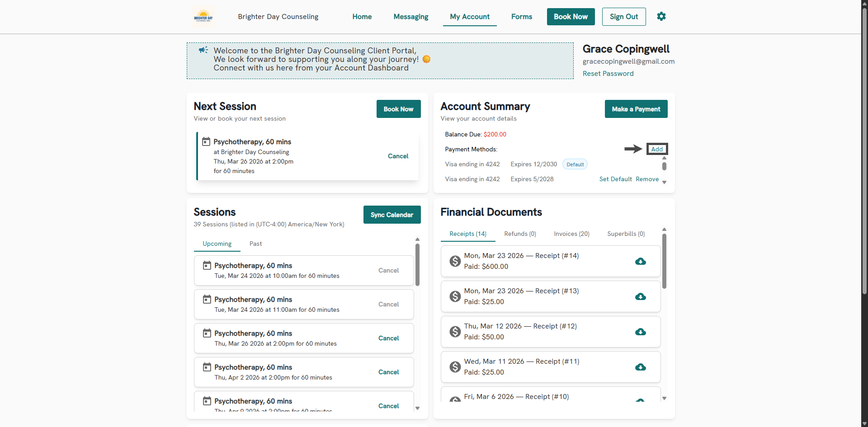Download Receipt #14 via cloud icon
868x427 pixels.
[640, 261]
